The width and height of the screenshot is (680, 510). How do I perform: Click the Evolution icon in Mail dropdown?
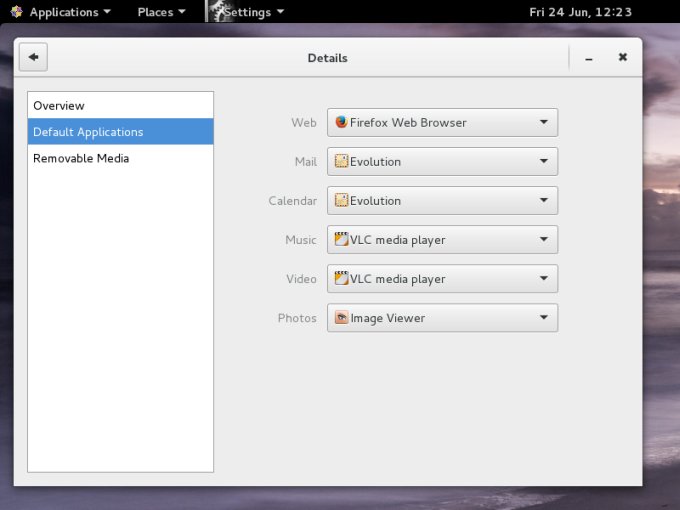[x=341, y=161]
